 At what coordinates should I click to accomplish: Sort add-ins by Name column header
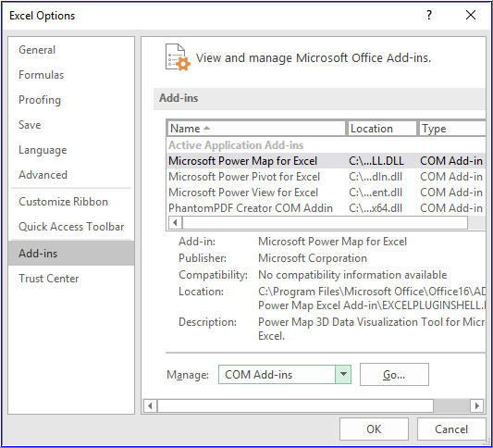256,129
